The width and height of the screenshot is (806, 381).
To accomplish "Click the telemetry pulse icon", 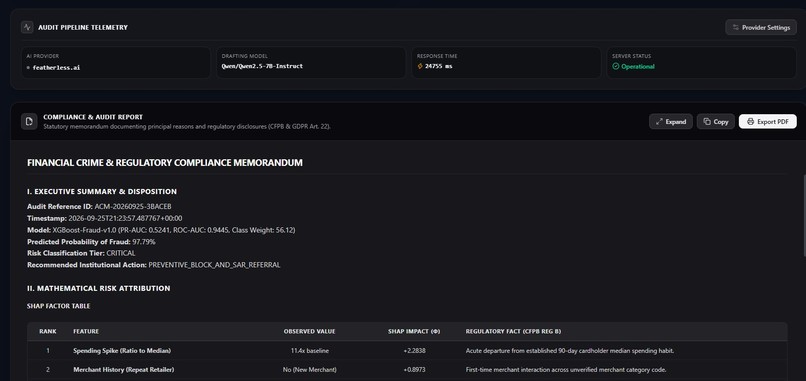I will (x=27, y=27).
